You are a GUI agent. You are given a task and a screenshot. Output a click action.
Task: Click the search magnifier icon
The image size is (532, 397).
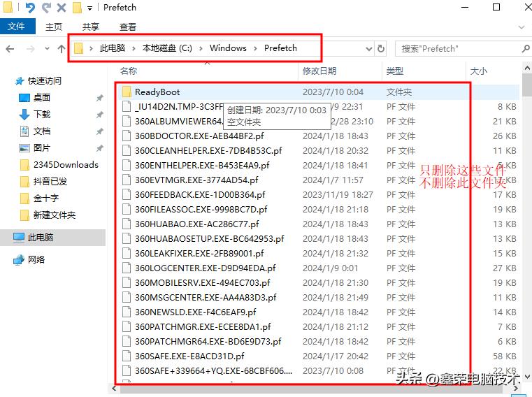(x=526, y=49)
